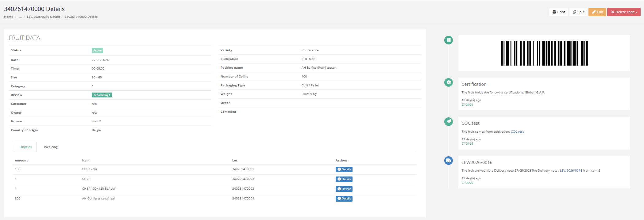Click the Certification card heading
Screen dimensions: 644x220
click(x=474, y=84)
